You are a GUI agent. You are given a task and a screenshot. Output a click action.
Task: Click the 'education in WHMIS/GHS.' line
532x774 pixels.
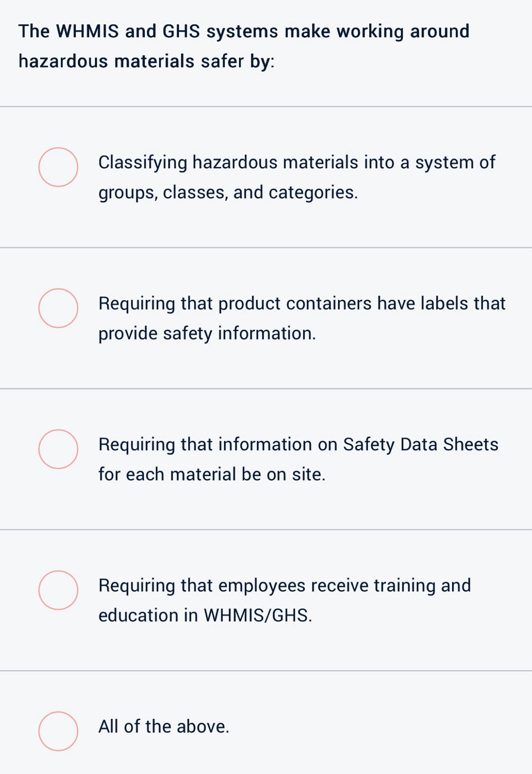[206, 615]
